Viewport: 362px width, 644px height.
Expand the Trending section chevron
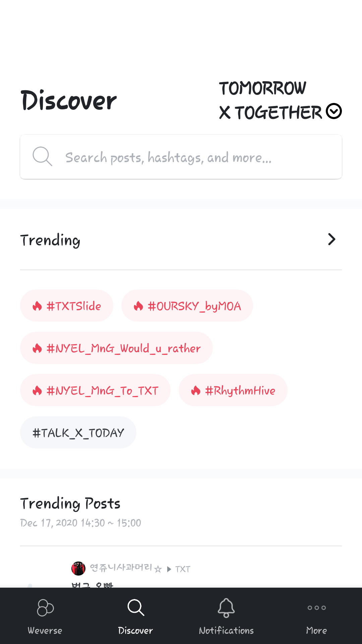point(331,239)
